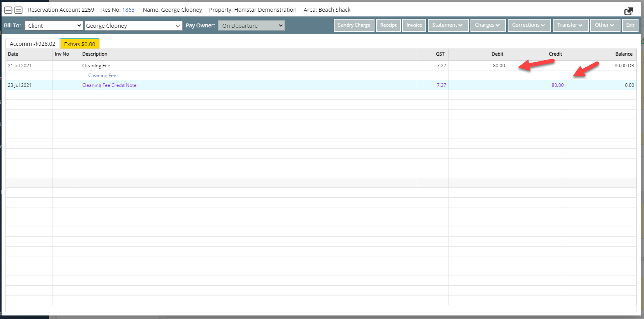This screenshot has height=319, width=644.
Task: Switch to the Accomm -$928.02 tab
Action: coord(33,44)
